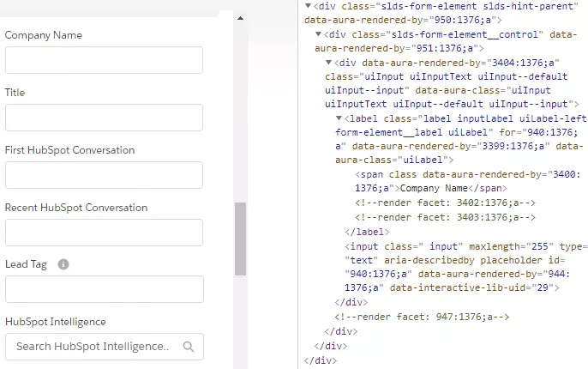Focus the Lead Tag text box
The height and width of the screenshot is (369, 588).
click(105, 289)
